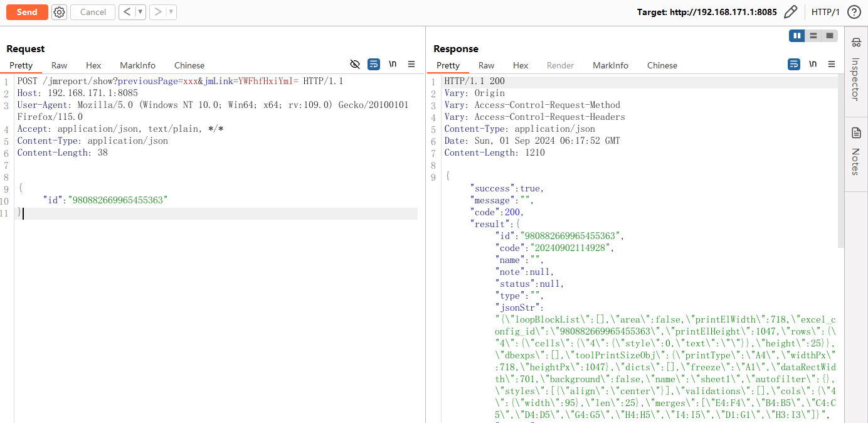Click the Content-Length: 38 request line
868x423 pixels.
[x=62, y=153]
